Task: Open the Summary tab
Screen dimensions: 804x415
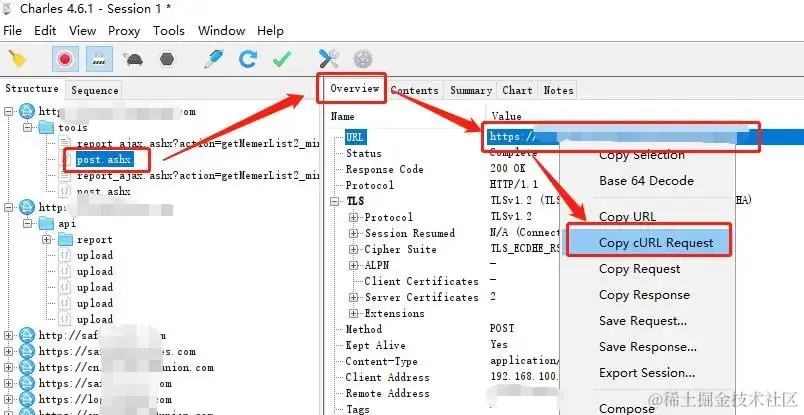Action: pyautogui.click(x=471, y=90)
